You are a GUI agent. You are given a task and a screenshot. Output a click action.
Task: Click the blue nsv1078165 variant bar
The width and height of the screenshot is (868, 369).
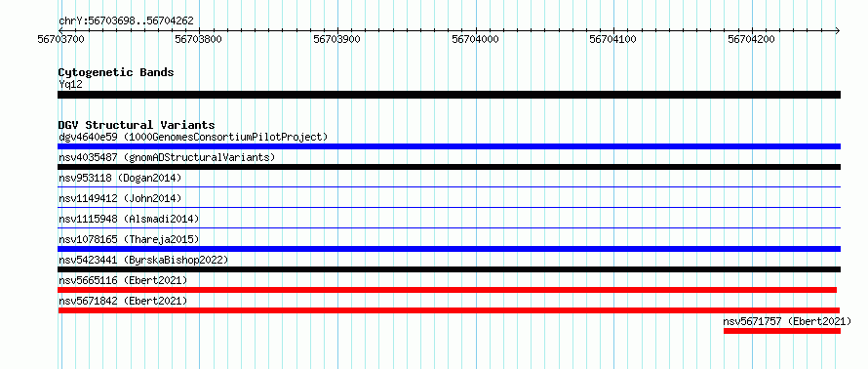tap(449, 249)
